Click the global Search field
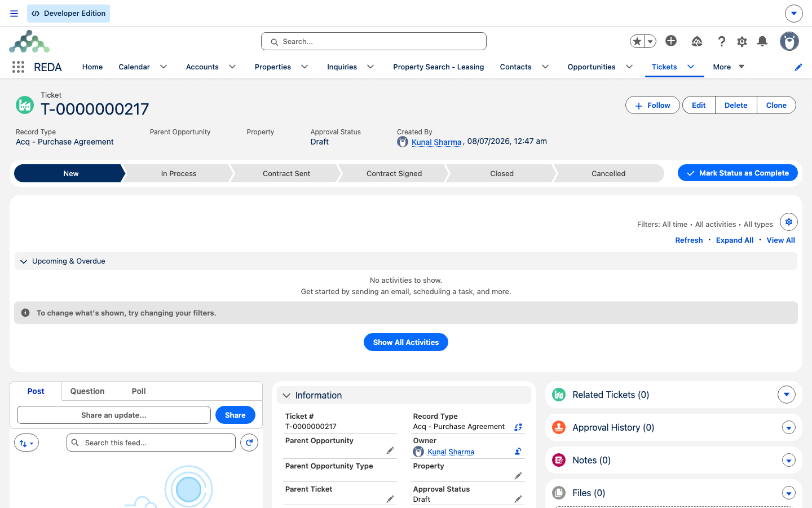The height and width of the screenshot is (508, 812). click(x=374, y=41)
